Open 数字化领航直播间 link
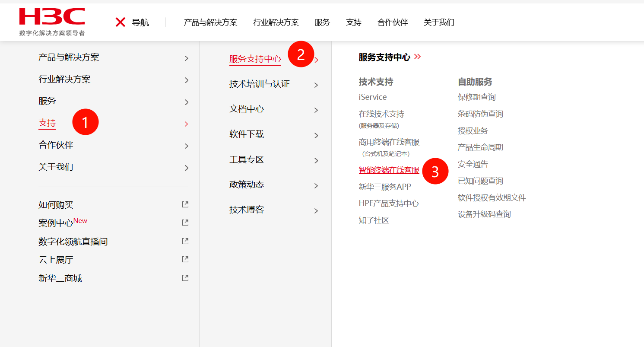 [73, 242]
